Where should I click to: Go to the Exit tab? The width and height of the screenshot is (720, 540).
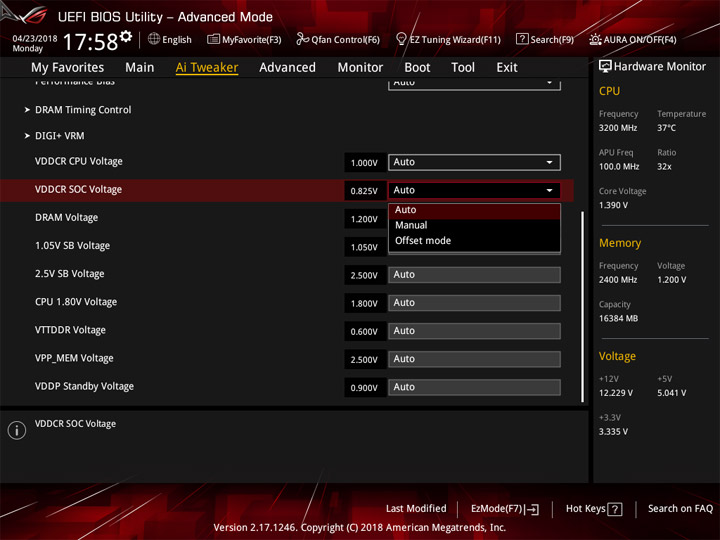(507, 68)
